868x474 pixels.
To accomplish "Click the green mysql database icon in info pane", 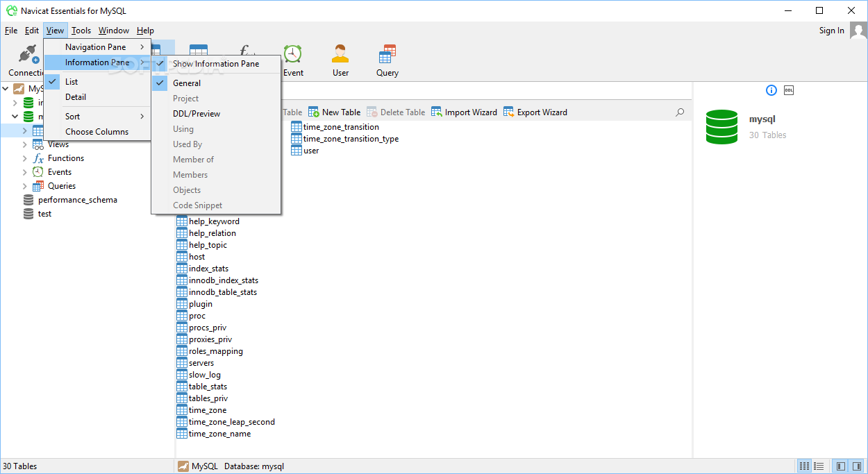I will pos(721,127).
